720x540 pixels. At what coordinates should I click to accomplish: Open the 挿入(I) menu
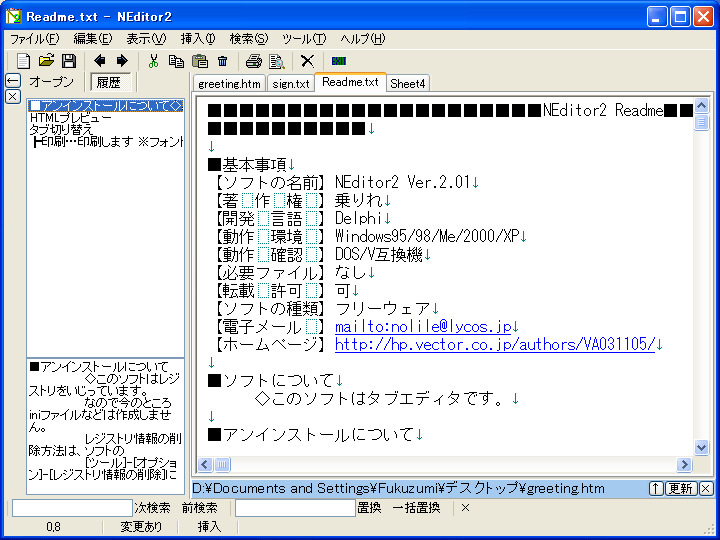click(197, 39)
